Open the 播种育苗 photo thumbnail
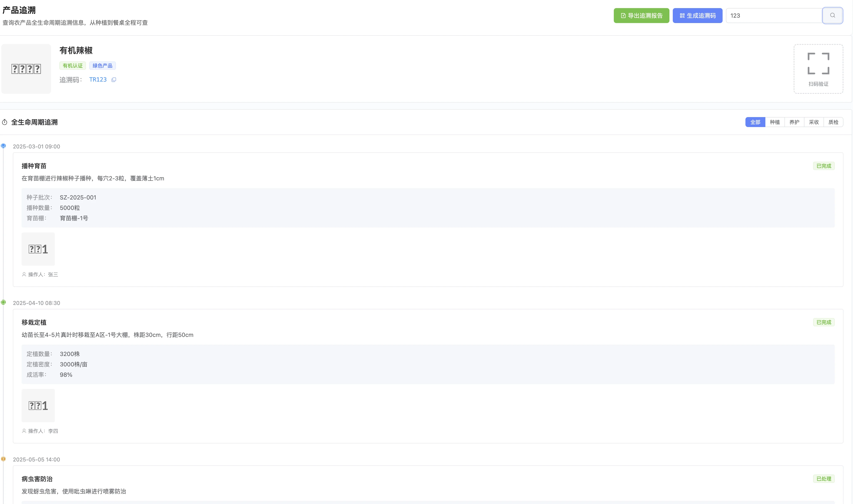 [38, 249]
